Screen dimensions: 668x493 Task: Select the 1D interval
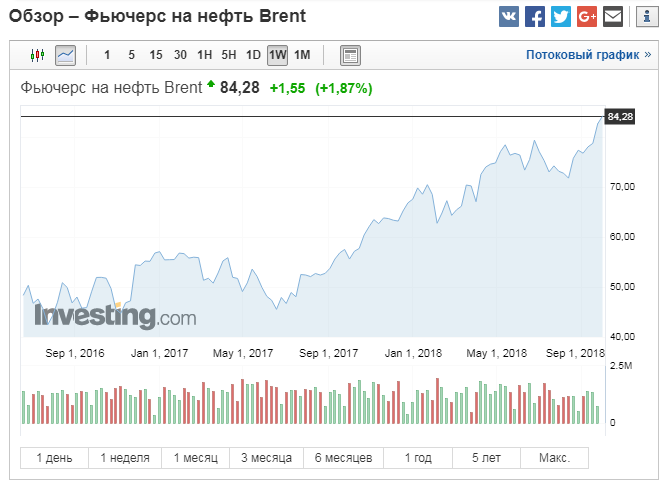click(x=253, y=55)
